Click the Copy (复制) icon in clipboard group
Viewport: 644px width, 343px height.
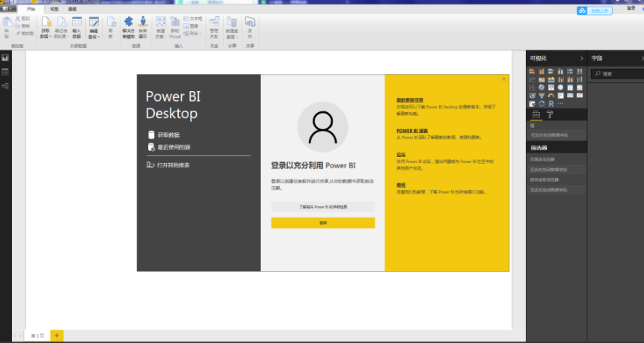tap(18, 26)
